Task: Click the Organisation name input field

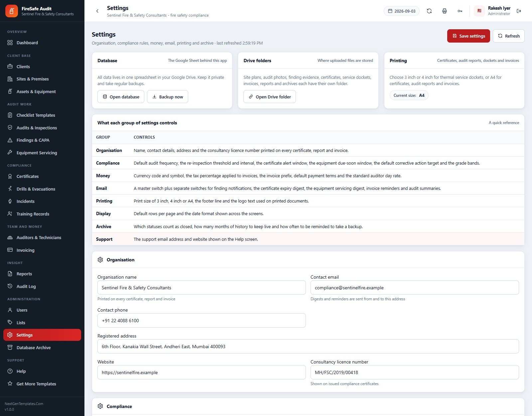Action: click(x=201, y=288)
